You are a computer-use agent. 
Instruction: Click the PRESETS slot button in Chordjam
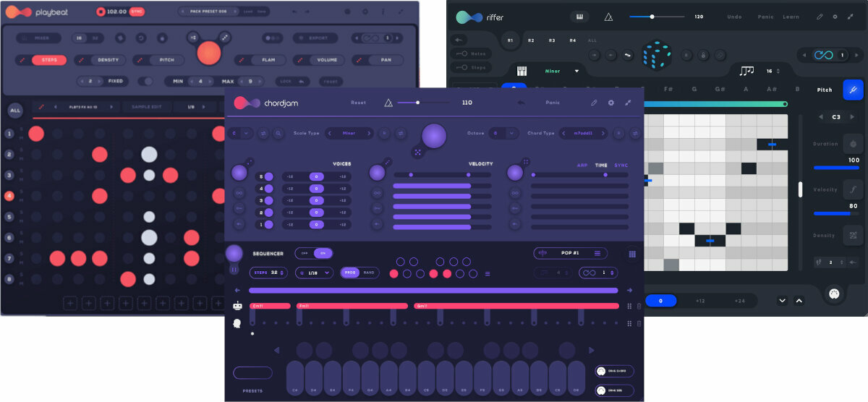point(252,373)
